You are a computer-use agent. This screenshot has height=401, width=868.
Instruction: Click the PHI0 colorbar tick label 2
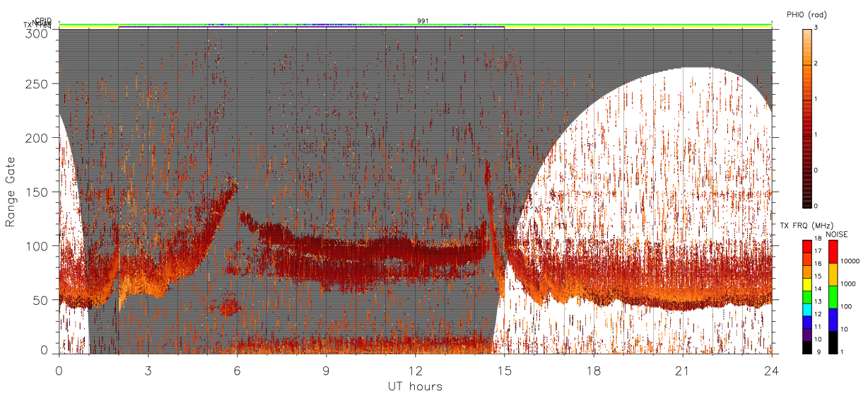[815, 64]
